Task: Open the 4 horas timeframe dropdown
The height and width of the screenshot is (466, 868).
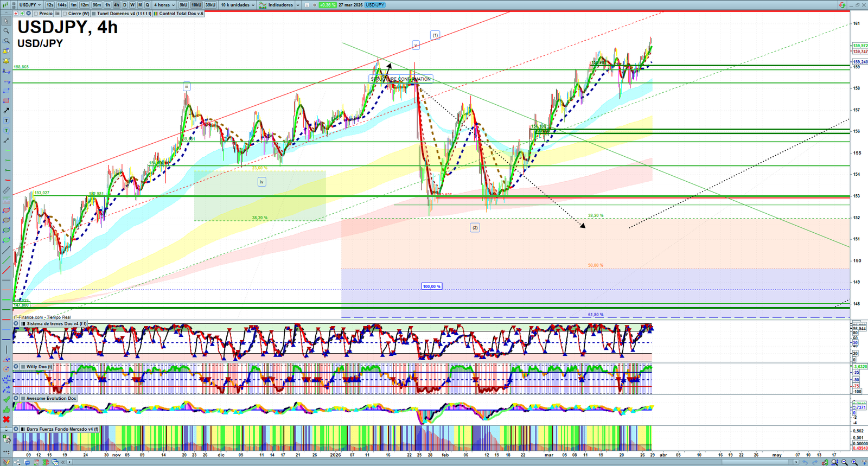Action: (x=164, y=5)
